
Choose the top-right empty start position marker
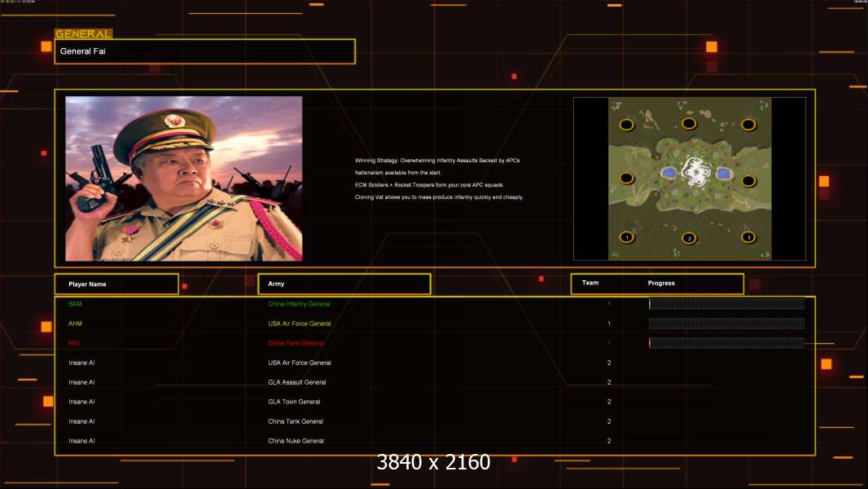pyautogui.click(x=748, y=125)
